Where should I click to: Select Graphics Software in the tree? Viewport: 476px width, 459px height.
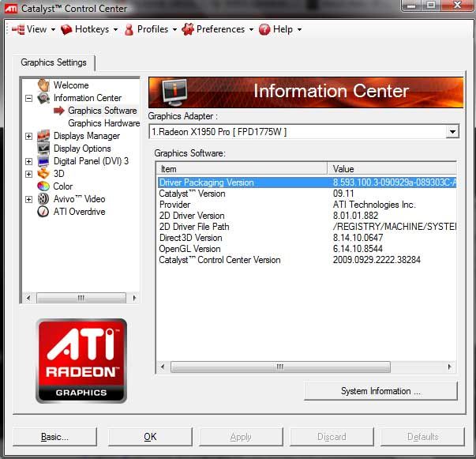pos(103,111)
